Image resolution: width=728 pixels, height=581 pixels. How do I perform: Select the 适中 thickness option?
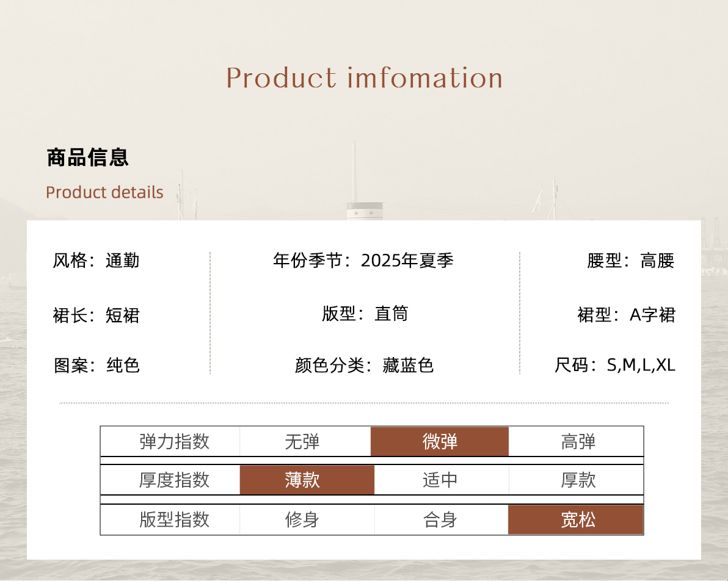[440, 480]
